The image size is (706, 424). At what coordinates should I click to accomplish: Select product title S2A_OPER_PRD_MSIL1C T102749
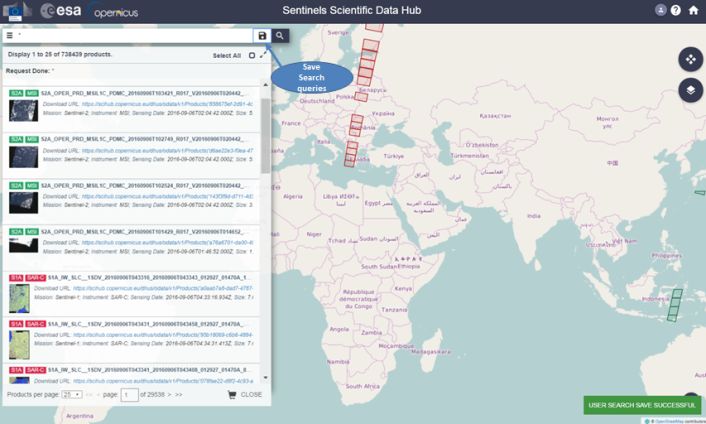pos(143,139)
